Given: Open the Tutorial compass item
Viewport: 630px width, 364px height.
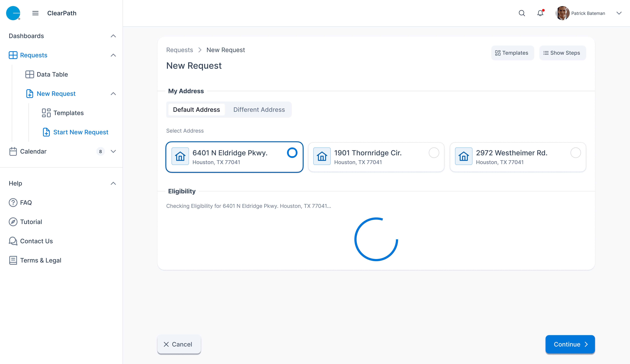Looking at the screenshot, I should coord(31,222).
